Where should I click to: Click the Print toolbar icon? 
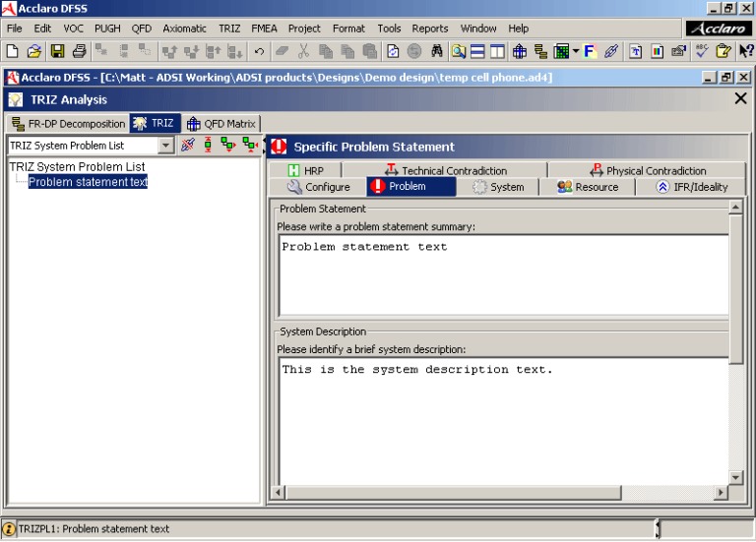click(x=79, y=51)
